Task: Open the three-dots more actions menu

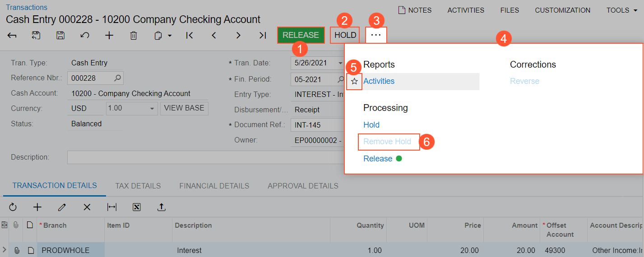Action: pos(376,35)
